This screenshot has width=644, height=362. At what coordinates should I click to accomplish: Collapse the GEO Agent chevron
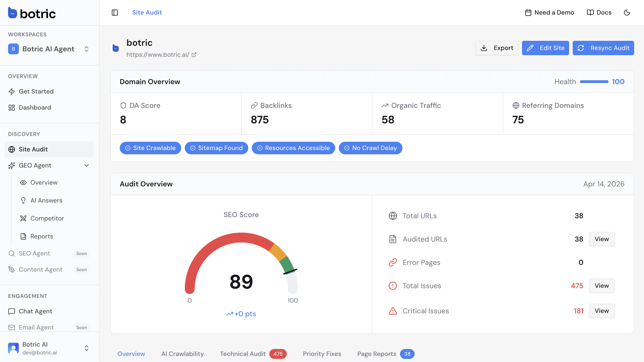pyautogui.click(x=87, y=166)
